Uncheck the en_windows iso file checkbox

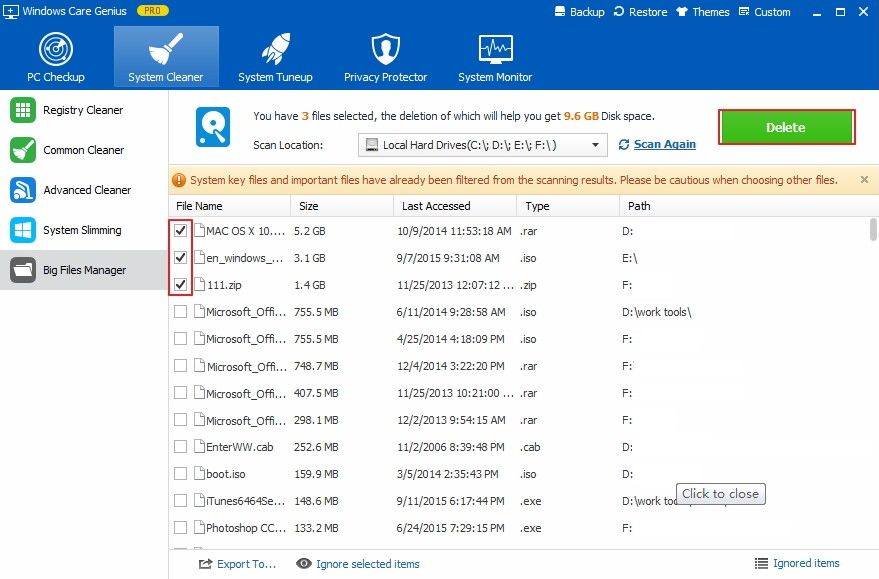click(181, 257)
